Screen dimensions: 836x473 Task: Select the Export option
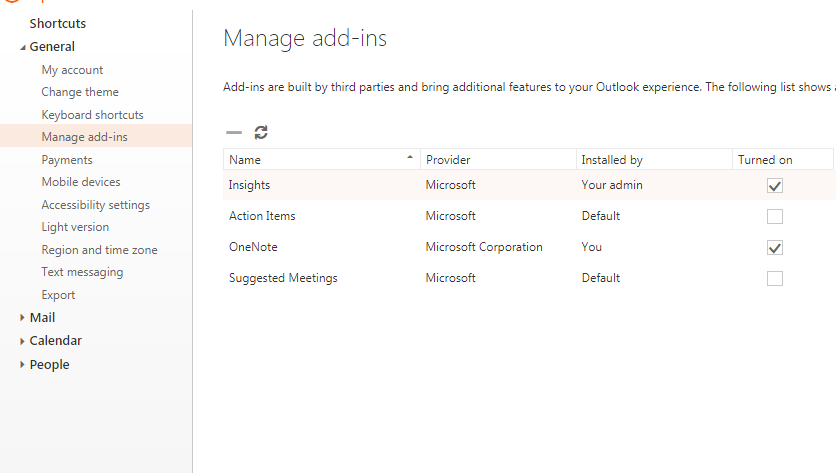(59, 295)
